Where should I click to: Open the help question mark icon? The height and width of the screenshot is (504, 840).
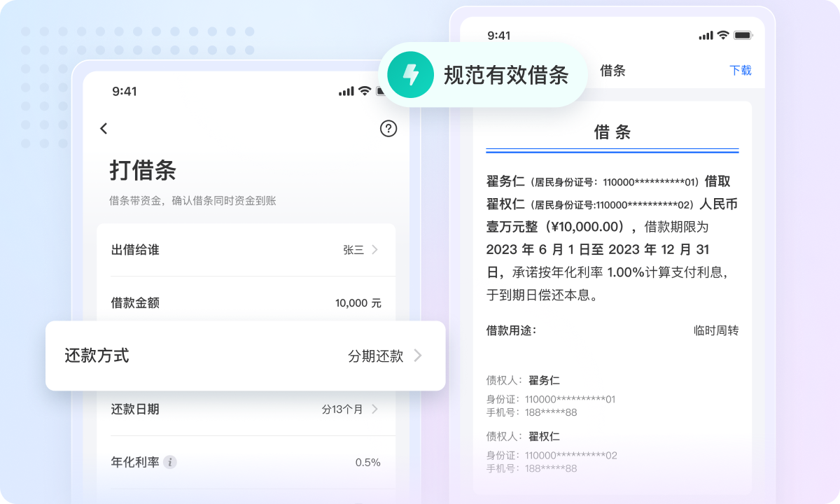click(388, 128)
